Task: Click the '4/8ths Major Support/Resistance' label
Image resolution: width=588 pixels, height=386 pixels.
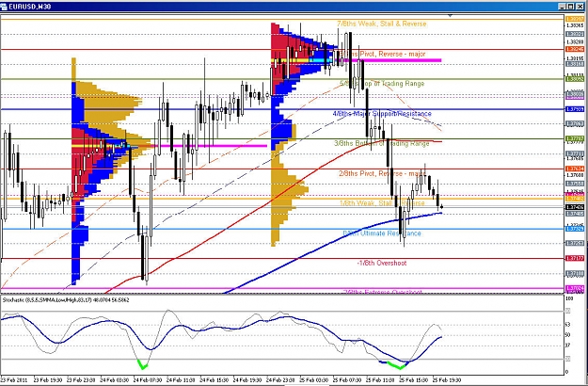Action: pos(382,114)
